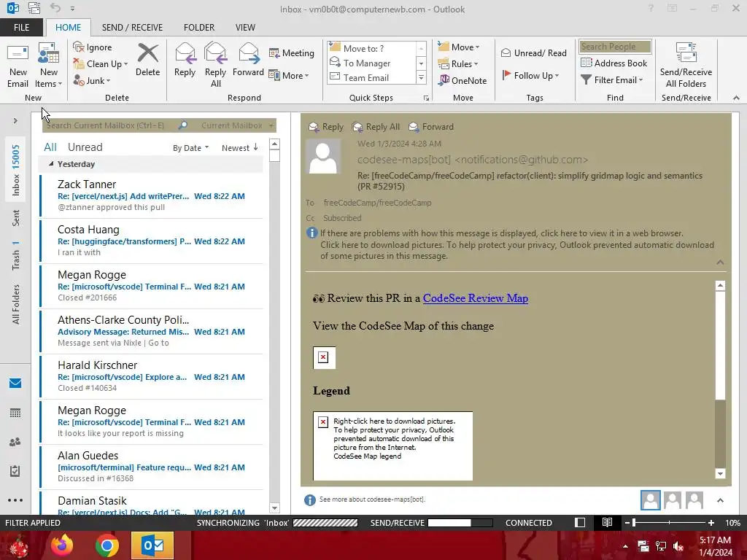This screenshot has height=560, width=747.
Task: Open the Follow Up flag menu
Action: point(531,75)
